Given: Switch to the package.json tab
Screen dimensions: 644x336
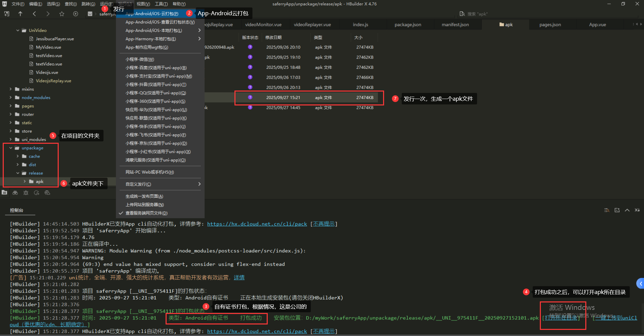Looking at the screenshot, I should tap(408, 25).
